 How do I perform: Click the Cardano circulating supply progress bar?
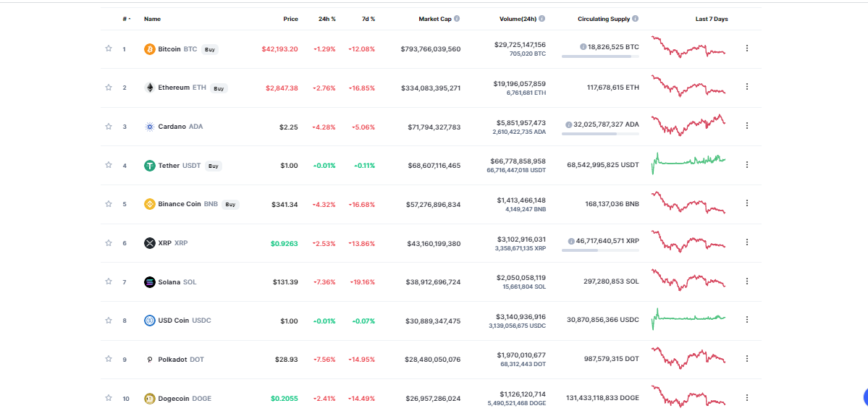600,134
